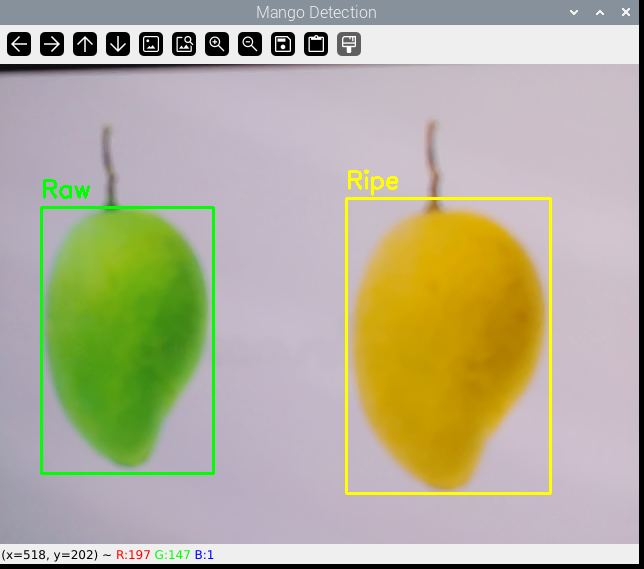Click the R:197 value in status bar
Image resolution: width=644 pixels, height=569 pixels.
coord(133,555)
